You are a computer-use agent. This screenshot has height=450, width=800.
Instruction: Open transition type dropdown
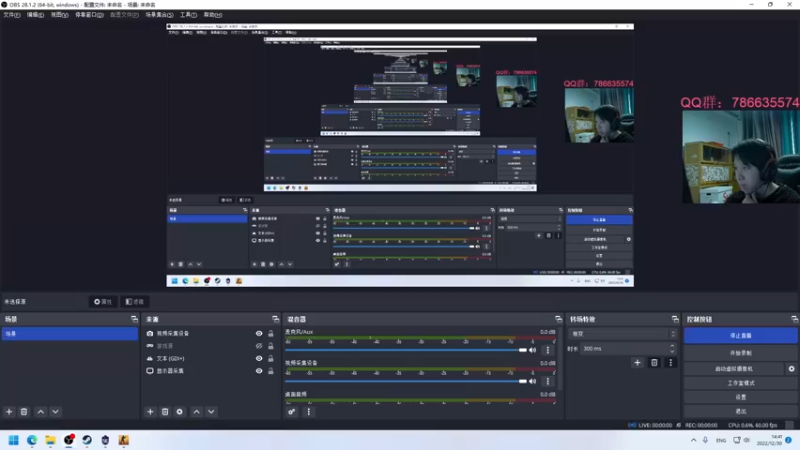622,334
